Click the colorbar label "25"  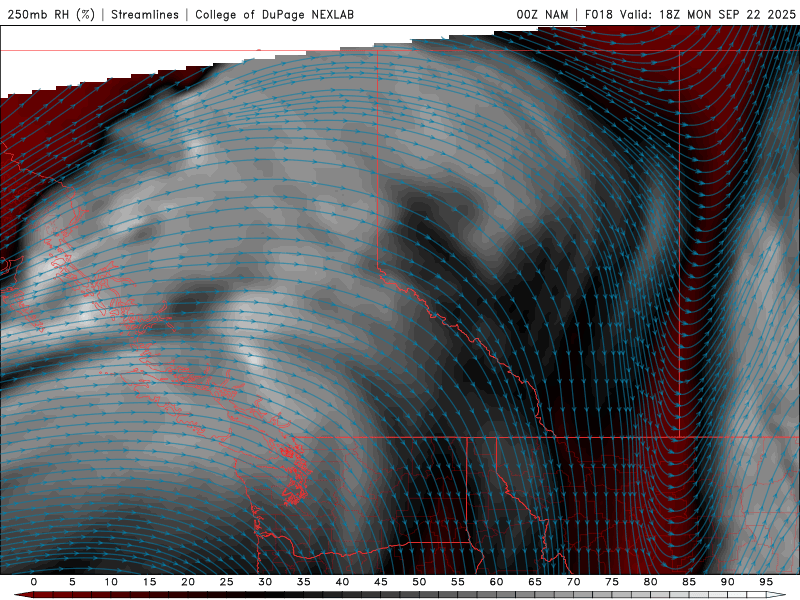click(x=227, y=582)
